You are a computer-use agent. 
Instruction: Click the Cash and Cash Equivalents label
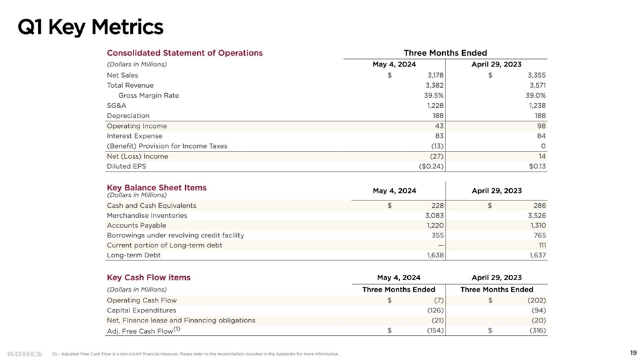pyautogui.click(x=152, y=206)
